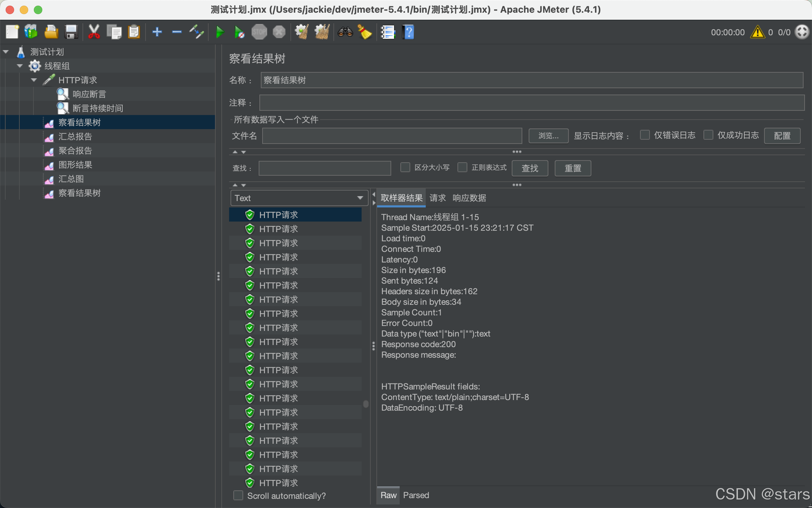Click the New test plan toolbar icon
Screen dimensions: 812x508
coord(12,32)
